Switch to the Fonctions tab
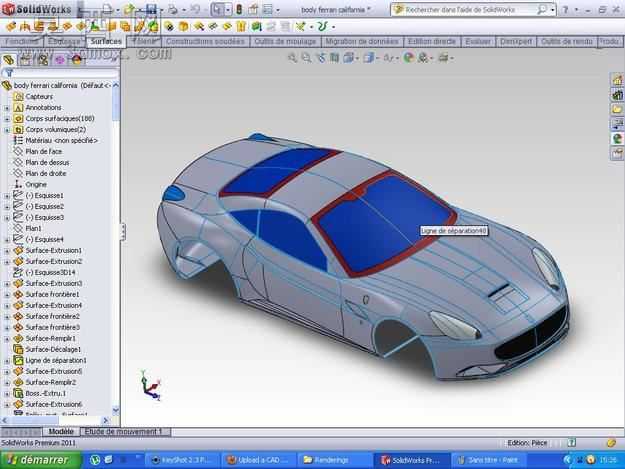625x469 pixels. (x=22, y=41)
